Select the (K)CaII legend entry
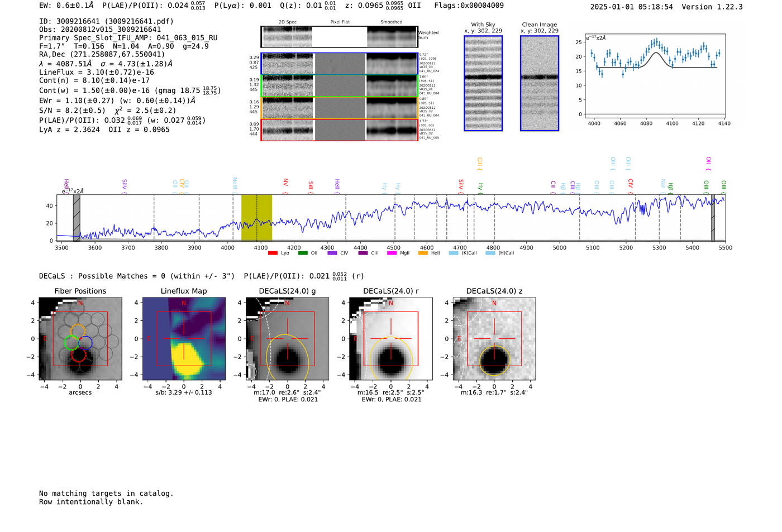The width and height of the screenshot is (782, 532). click(x=463, y=253)
